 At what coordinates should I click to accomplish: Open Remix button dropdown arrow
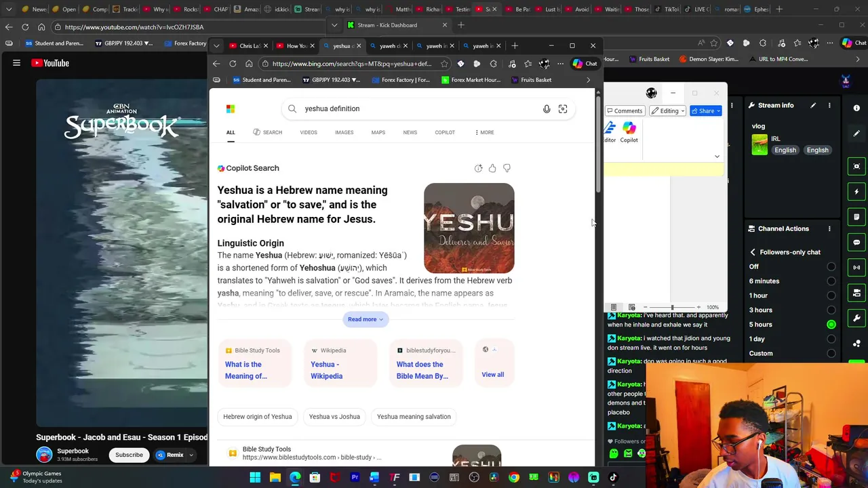tap(191, 455)
